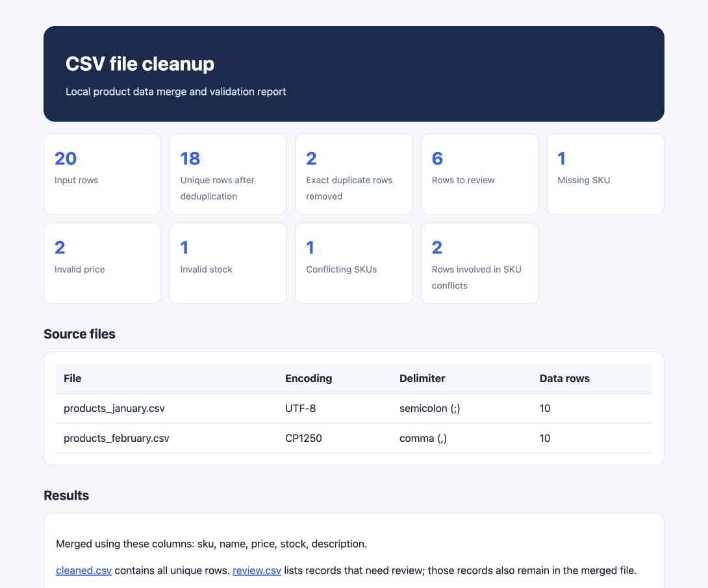Click the "Invalid price" card label
Viewport: 708px width, 588px height.
click(79, 270)
